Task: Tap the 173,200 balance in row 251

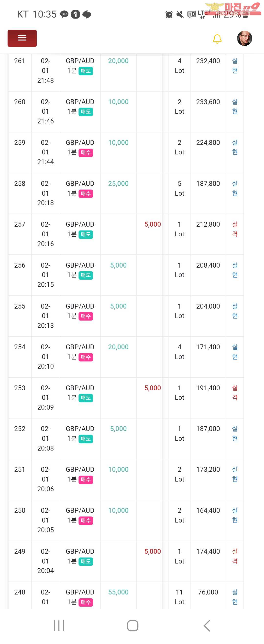Action: [208, 469]
